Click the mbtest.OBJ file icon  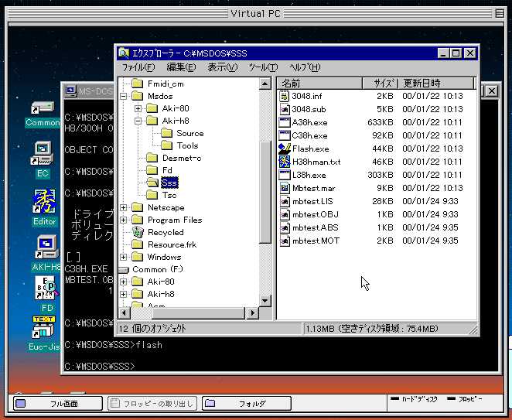point(285,214)
